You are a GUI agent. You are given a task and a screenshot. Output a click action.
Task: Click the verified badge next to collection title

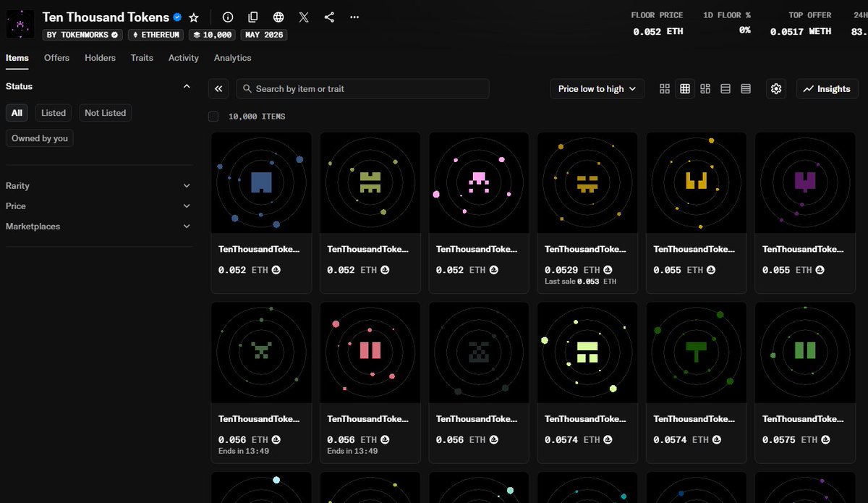[177, 17]
